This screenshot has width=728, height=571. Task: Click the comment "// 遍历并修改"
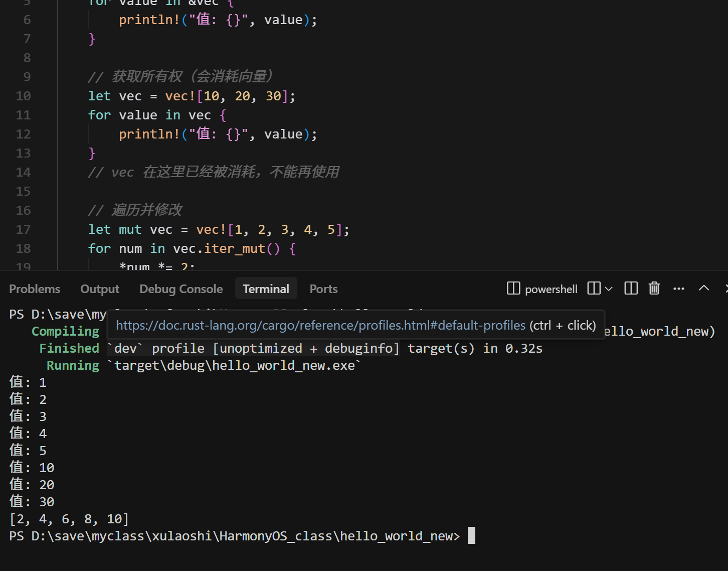(x=135, y=210)
